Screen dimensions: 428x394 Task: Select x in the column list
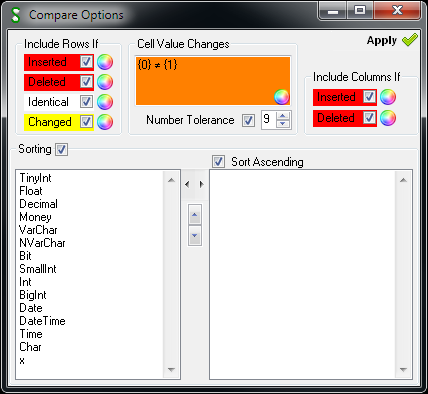[x=22, y=360]
